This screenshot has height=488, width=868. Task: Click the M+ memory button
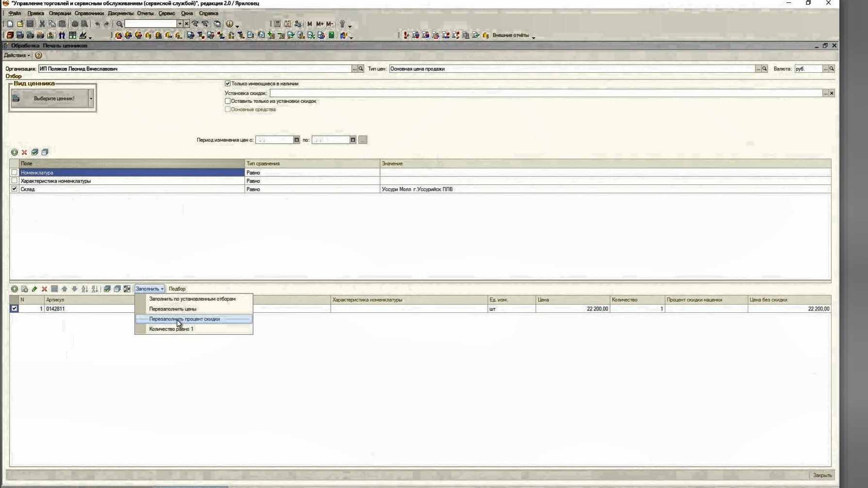[x=320, y=24]
